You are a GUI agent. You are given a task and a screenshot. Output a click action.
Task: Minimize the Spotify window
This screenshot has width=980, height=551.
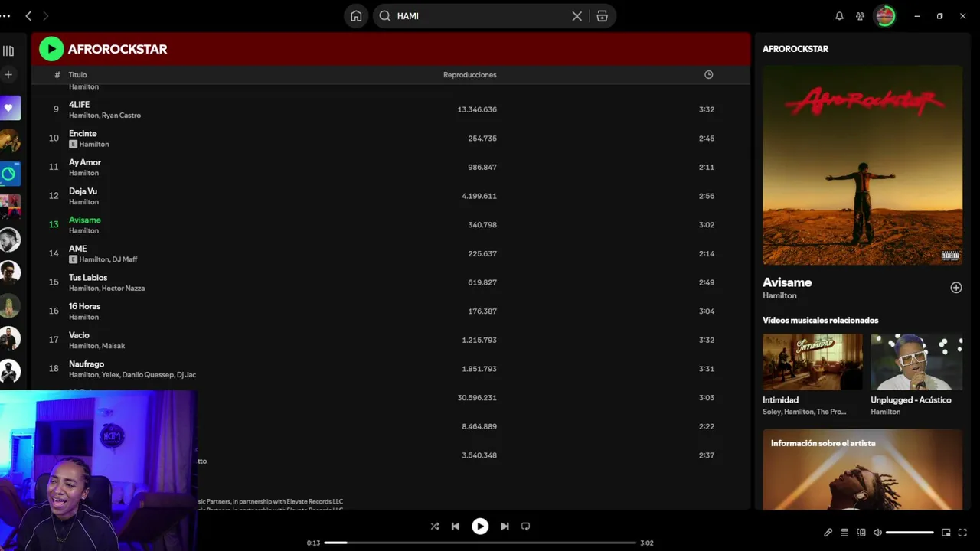(916, 16)
